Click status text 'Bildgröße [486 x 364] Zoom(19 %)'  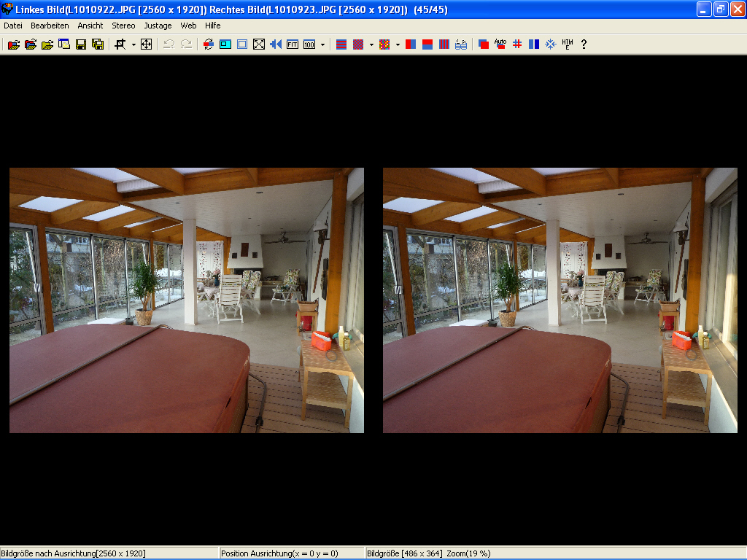(429, 553)
